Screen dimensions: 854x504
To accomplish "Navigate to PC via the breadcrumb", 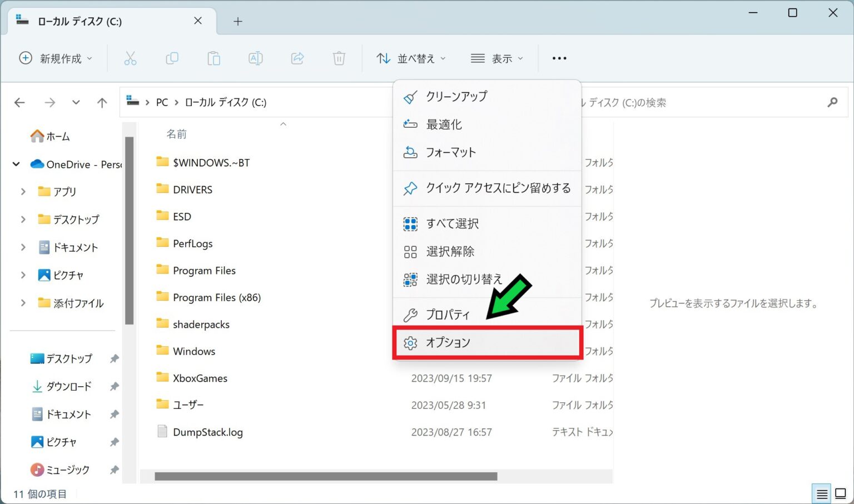I will [162, 102].
